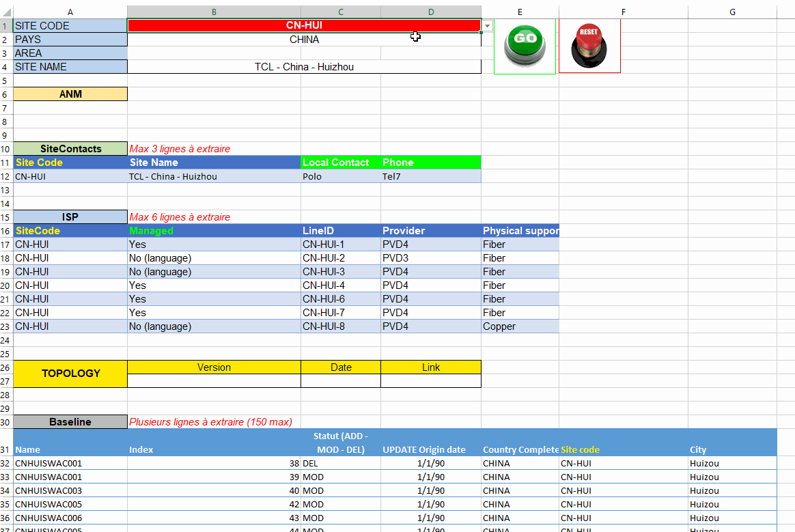Open the site code dropdown arrow
Viewport: 795px width, 532px height.
tap(488, 26)
